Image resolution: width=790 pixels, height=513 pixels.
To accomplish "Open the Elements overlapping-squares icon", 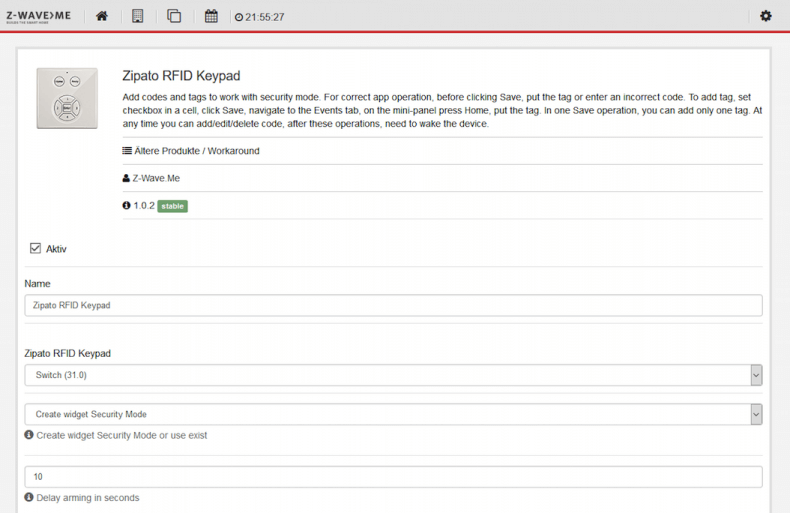I will (x=174, y=16).
